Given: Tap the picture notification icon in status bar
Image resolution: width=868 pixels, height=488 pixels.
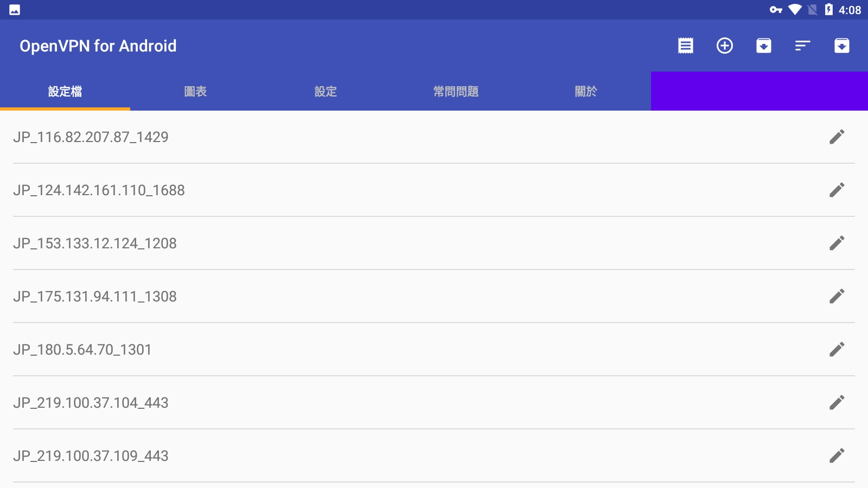Looking at the screenshot, I should pos(15,10).
